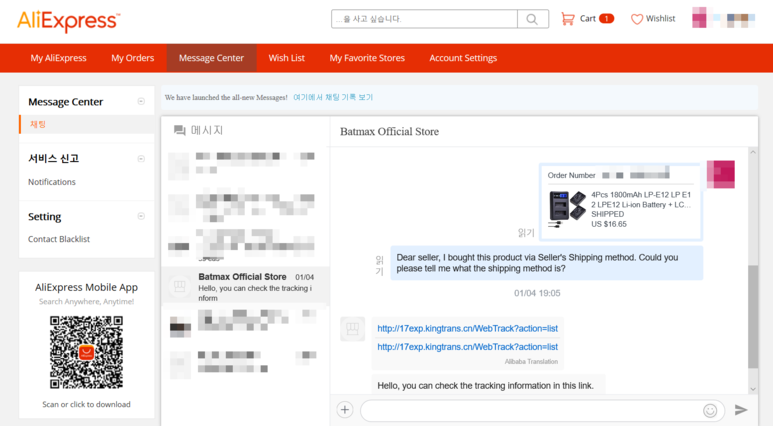Collapse the Message Center sidebar section

[141, 102]
